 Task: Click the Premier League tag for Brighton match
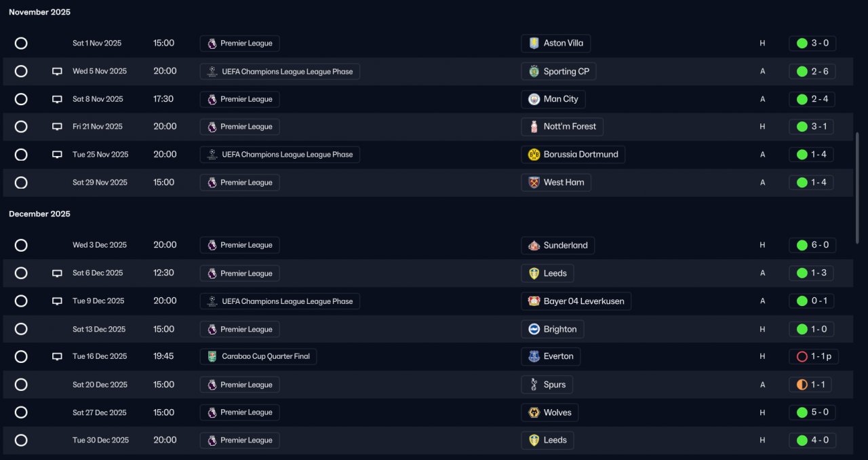(x=239, y=329)
